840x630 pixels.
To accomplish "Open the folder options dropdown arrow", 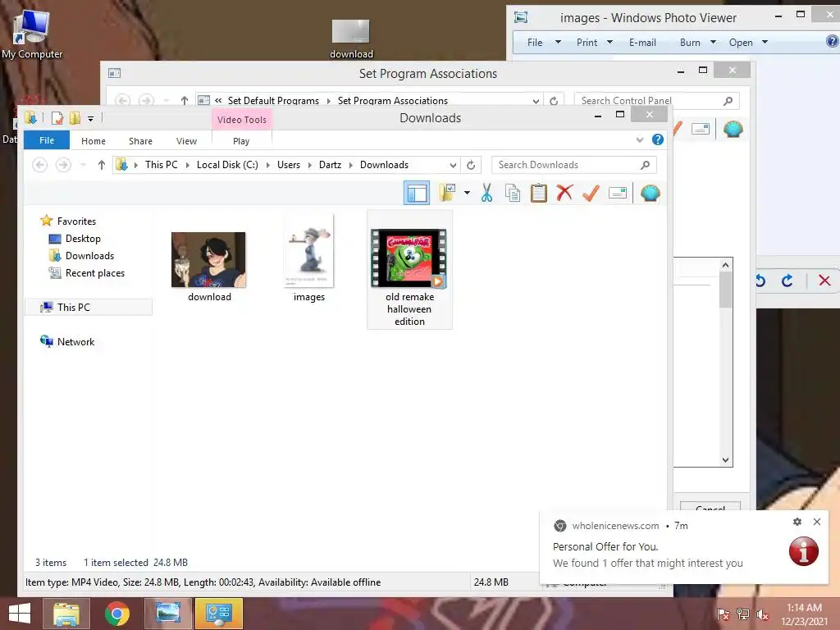I will point(467,193).
